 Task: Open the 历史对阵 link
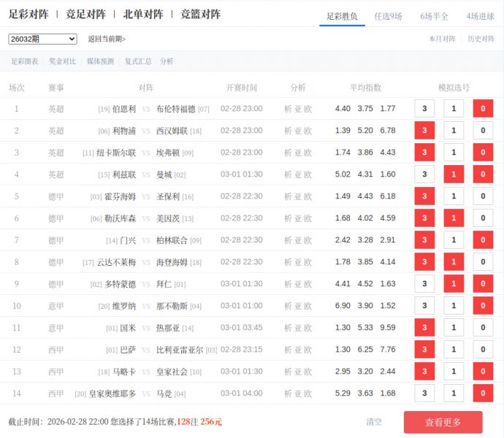481,39
